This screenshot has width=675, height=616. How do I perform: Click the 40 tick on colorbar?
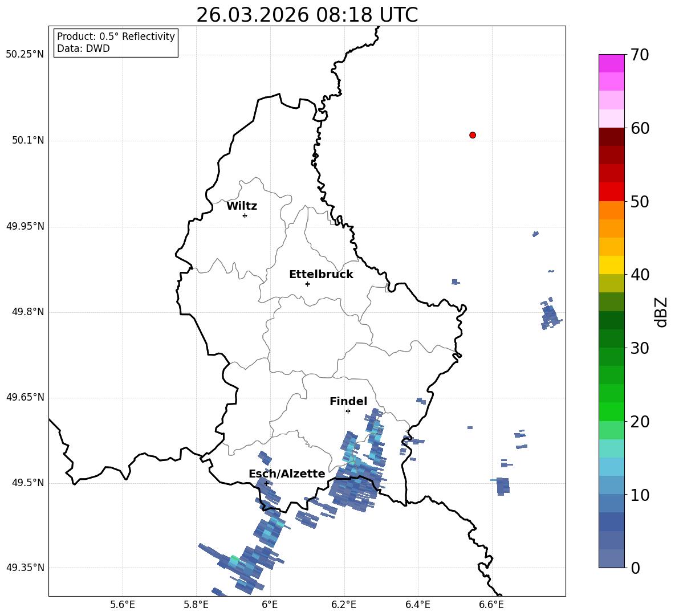tap(640, 275)
